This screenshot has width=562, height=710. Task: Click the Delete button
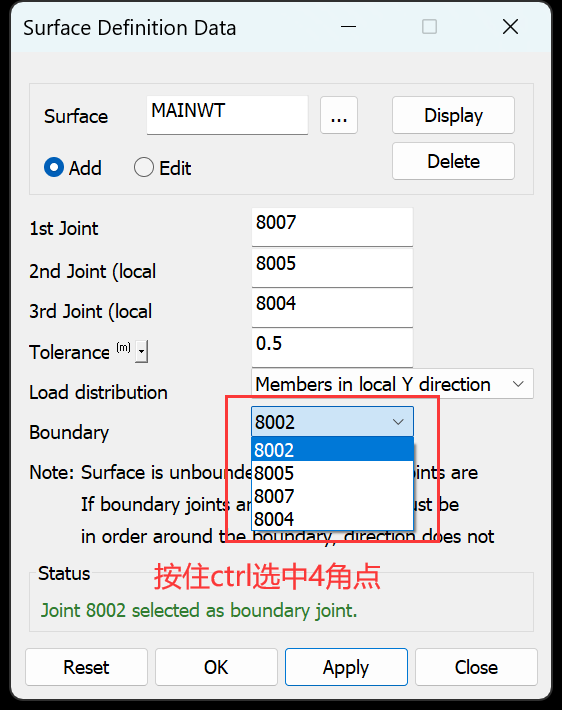point(453,161)
